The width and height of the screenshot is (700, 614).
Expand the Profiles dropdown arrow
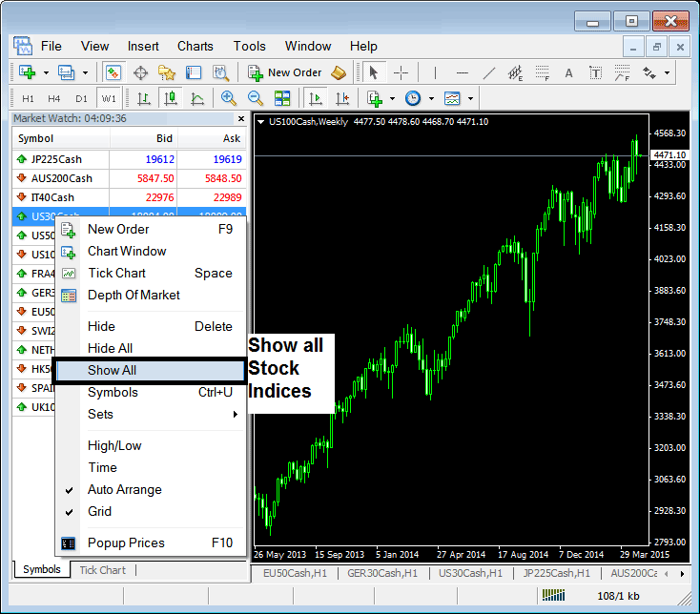(85, 72)
